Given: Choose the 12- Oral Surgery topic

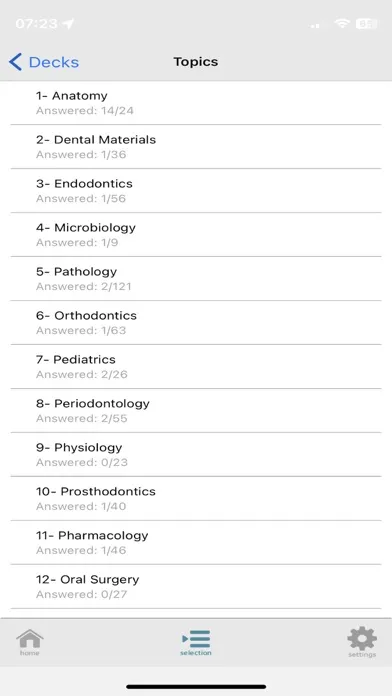Looking at the screenshot, I should click(x=196, y=586).
